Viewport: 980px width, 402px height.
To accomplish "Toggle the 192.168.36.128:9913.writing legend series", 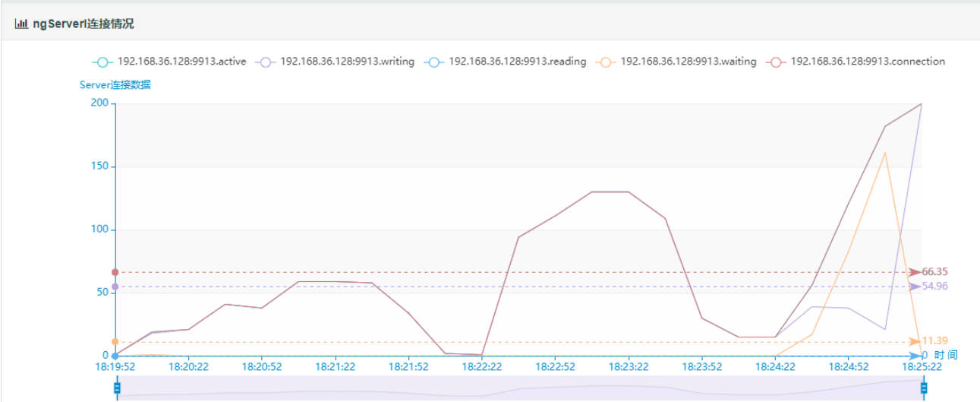I will tap(335, 62).
